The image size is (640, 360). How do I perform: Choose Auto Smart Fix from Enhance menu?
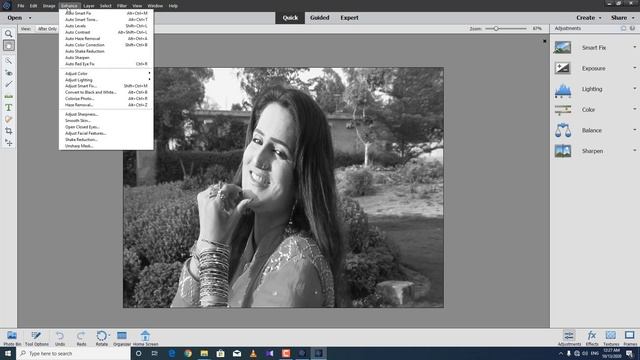[x=106, y=13]
